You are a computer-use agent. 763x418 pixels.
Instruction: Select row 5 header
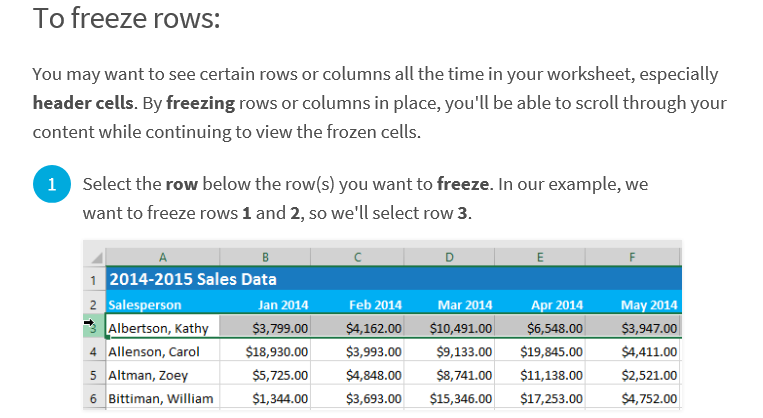(x=94, y=375)
